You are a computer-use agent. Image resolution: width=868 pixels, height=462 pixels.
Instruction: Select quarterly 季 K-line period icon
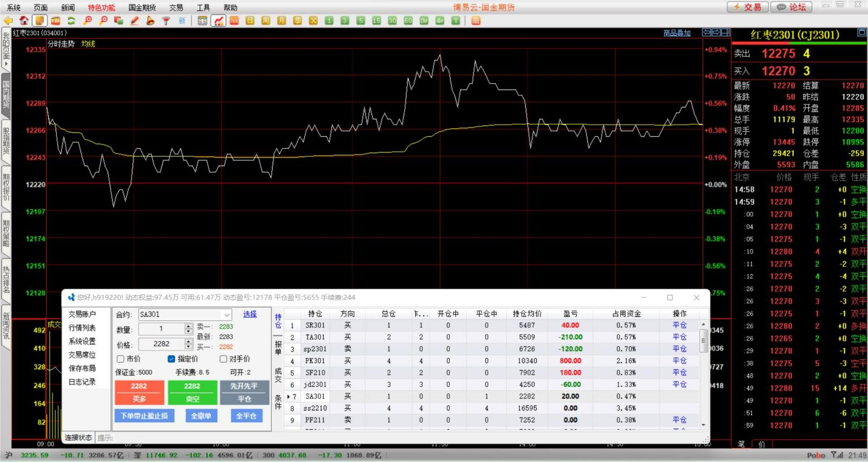click(297, 21)
